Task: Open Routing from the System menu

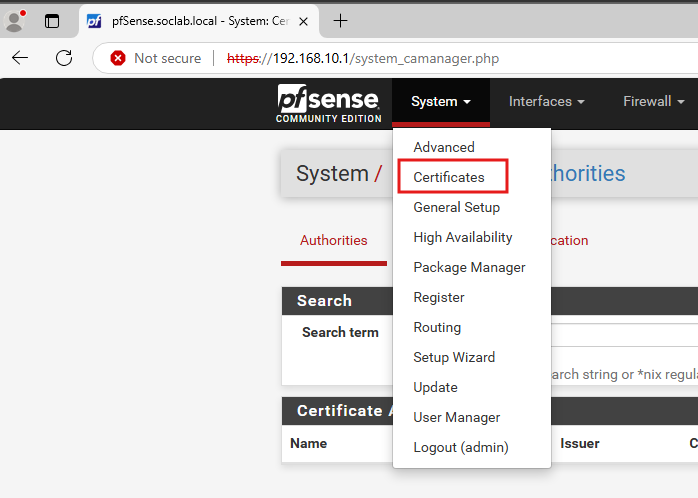Action: pos(437,328)
